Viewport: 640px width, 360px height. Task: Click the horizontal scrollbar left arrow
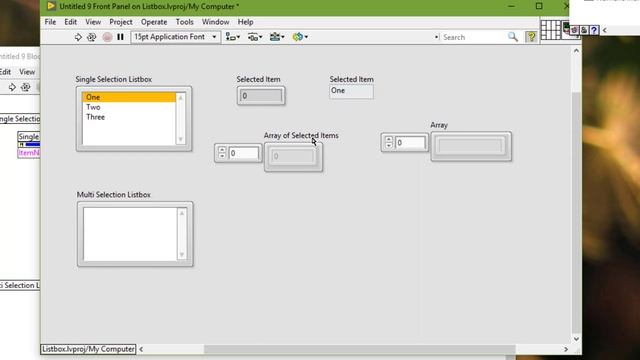tap(141, 349)
